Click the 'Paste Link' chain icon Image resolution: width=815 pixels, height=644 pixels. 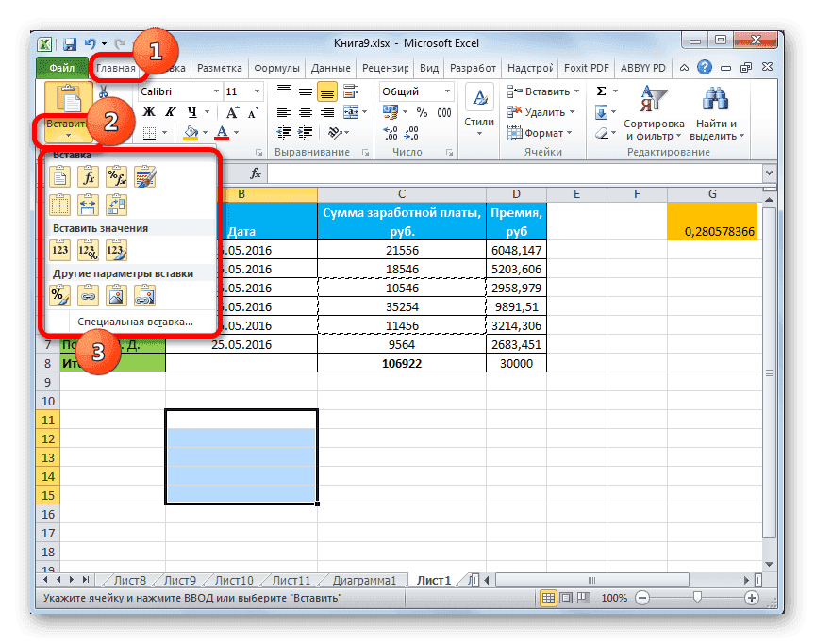pos(89,294)
